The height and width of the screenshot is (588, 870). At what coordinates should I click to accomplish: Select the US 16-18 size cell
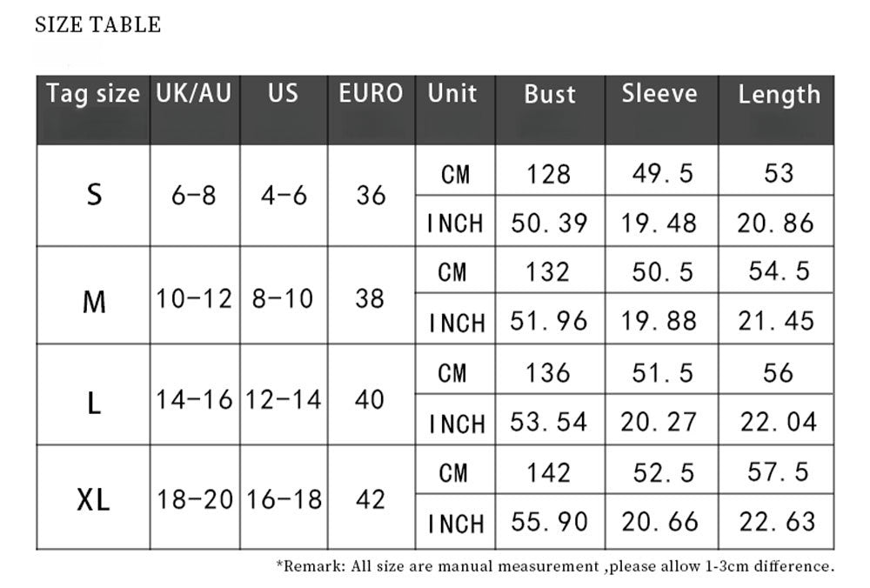pyautogui.click(x=284, y=500)
